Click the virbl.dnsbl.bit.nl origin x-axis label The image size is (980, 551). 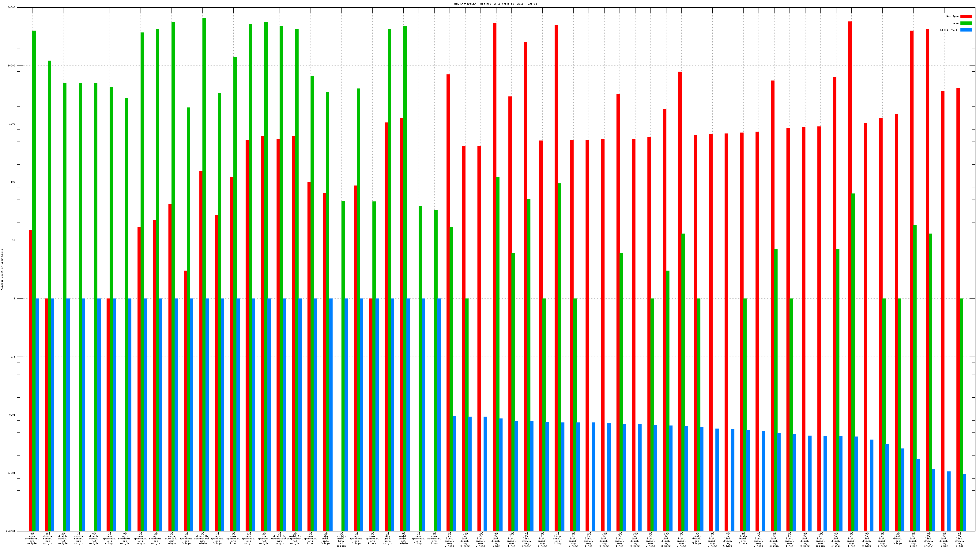[341, 540]
